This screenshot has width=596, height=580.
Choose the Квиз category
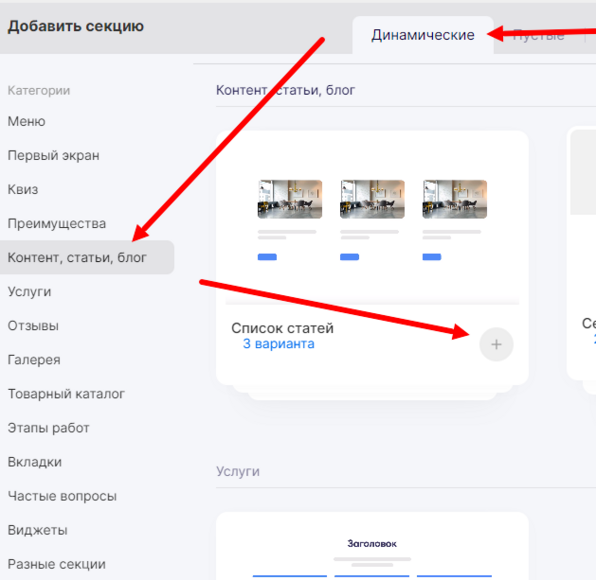(23, 189)
